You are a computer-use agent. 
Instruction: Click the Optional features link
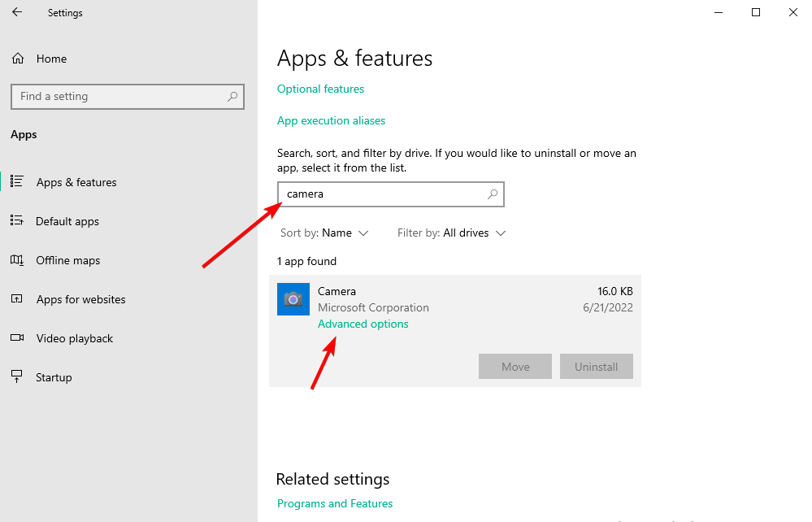pos(320,89)
